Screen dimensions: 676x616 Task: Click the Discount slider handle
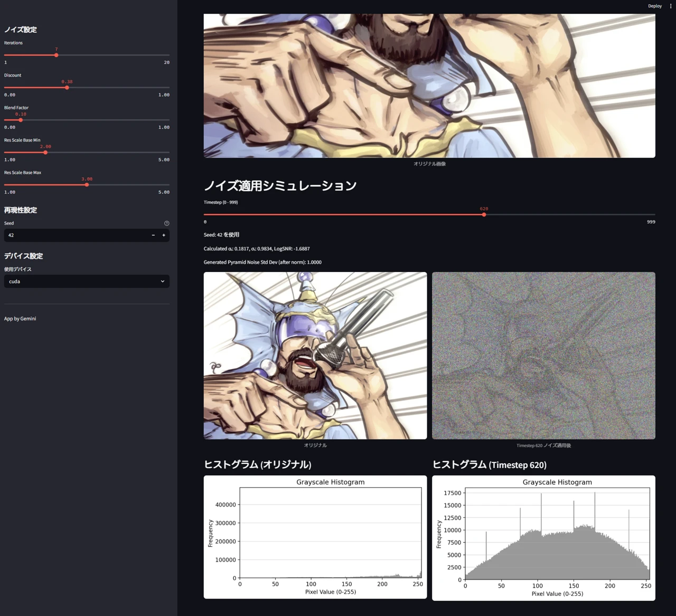(67, 88)
